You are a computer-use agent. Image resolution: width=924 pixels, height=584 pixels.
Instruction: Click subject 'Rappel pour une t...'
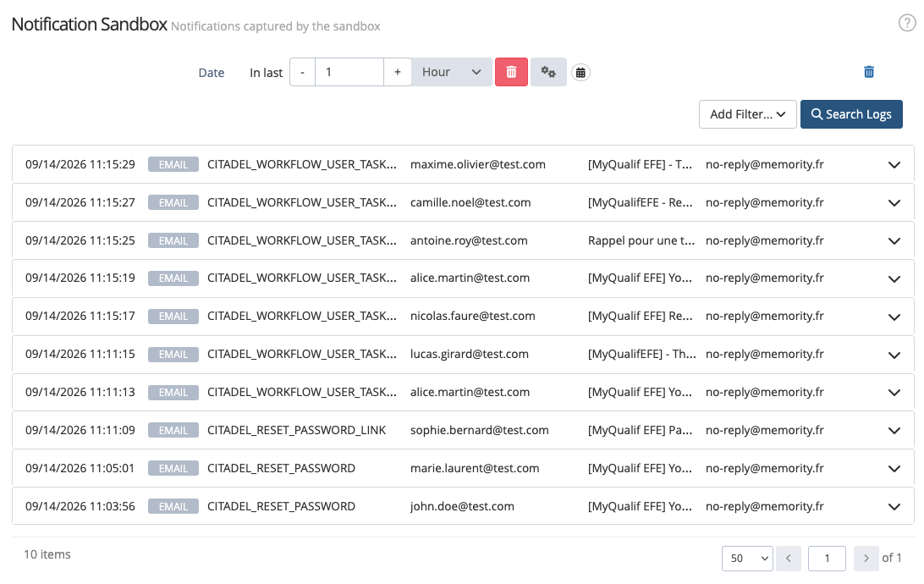point(641,240)
